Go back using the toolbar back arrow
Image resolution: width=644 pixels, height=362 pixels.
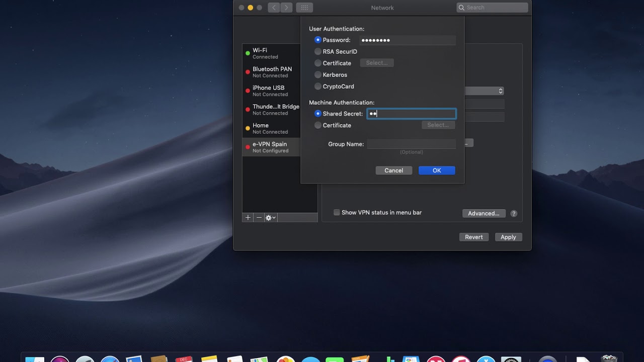[x=274, y=8]
